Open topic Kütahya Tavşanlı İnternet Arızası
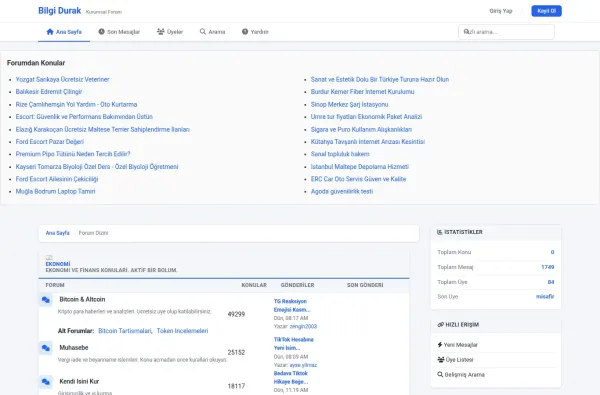Viewport: 600px width, 395px height. coord(368,142)
